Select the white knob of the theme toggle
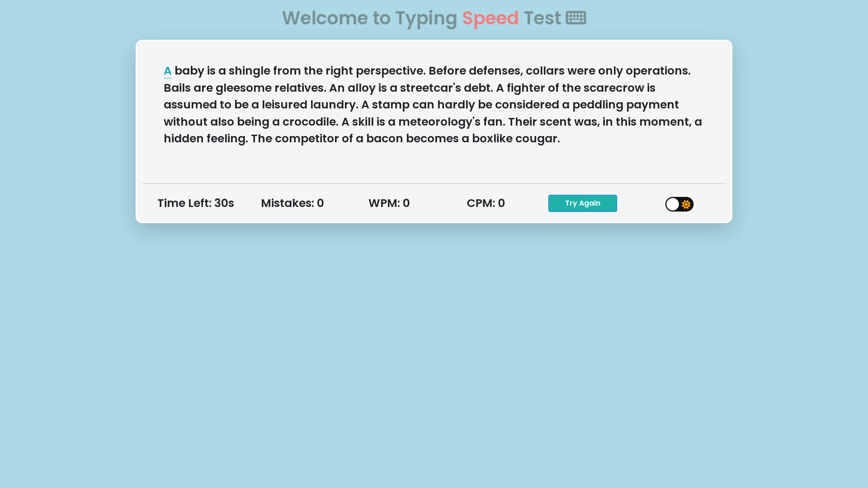Viewport: 868px width, 488px height. 672,204
